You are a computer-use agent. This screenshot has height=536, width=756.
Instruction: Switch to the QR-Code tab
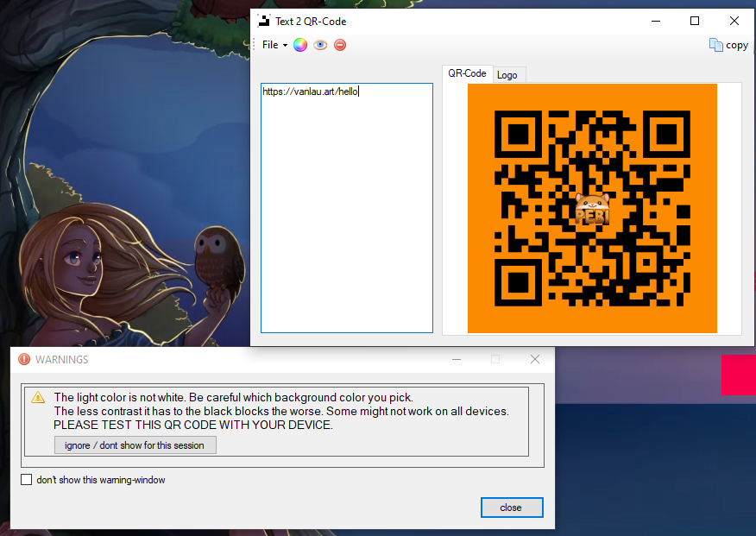tap(467, 74)
